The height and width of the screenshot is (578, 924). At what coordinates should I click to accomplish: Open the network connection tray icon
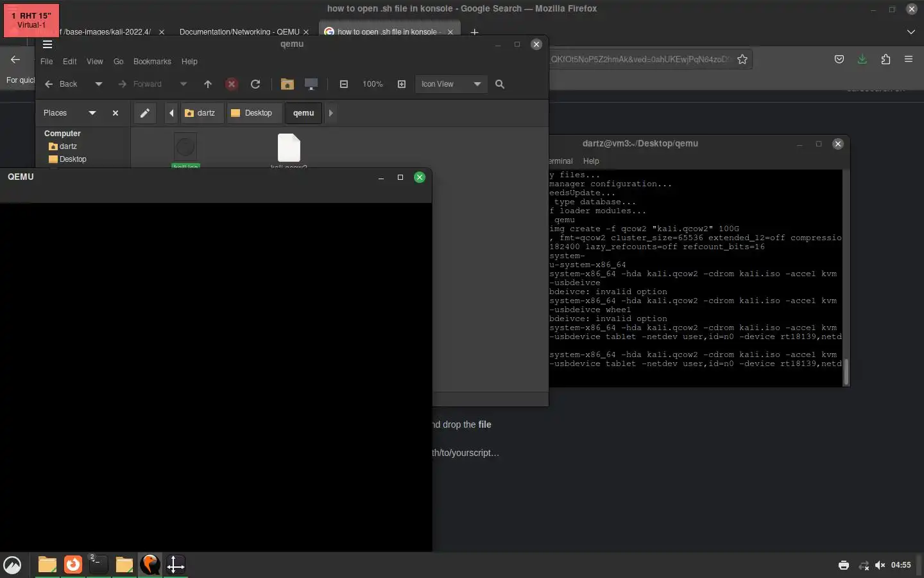tap(864, 565)
